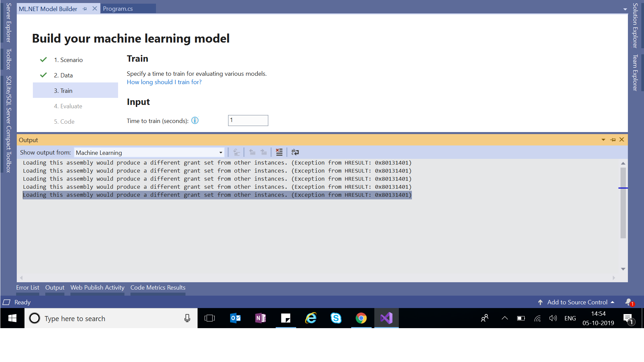This screenshot has width=644, height=362.
Task: Open the Error List panel
Action: click(x=28, y=287)
